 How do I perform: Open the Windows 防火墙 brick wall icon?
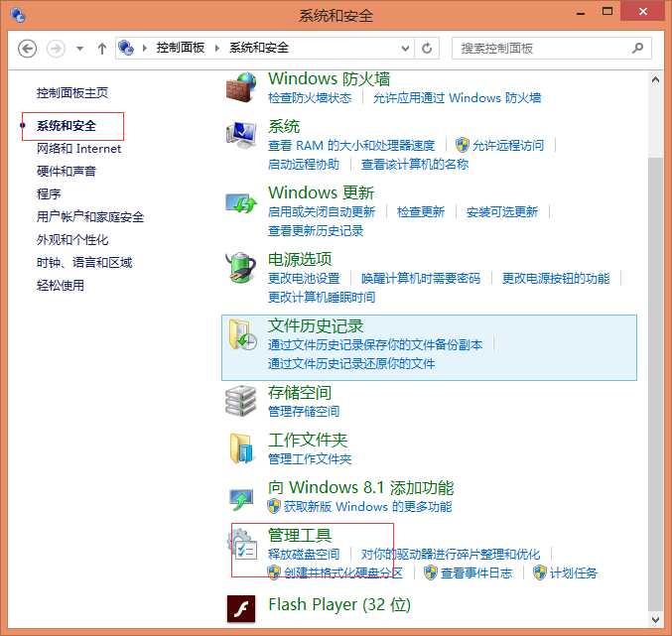pos(241,87)
